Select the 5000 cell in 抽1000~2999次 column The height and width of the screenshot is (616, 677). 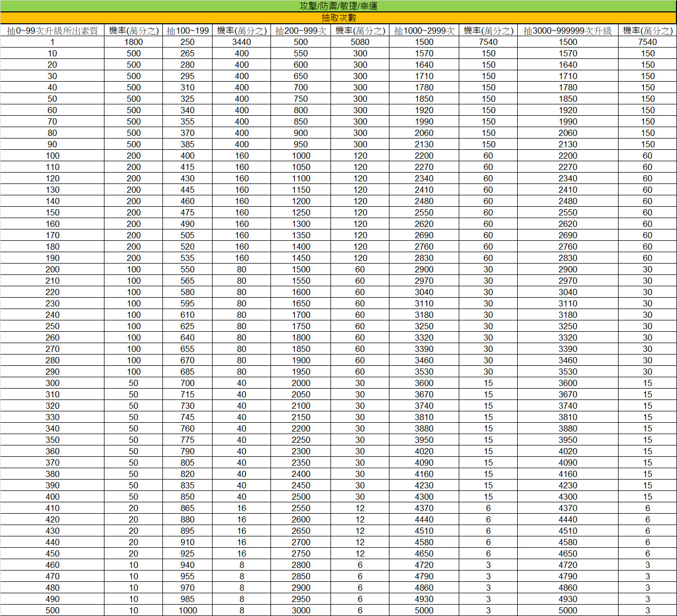pyautogui.click(x=424, y=610)
